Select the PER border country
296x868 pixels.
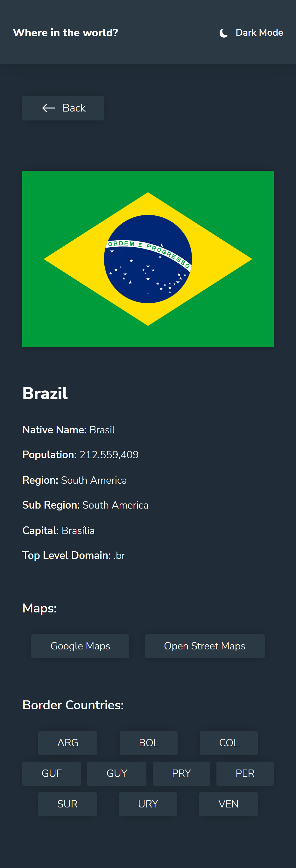click(245, 773)
